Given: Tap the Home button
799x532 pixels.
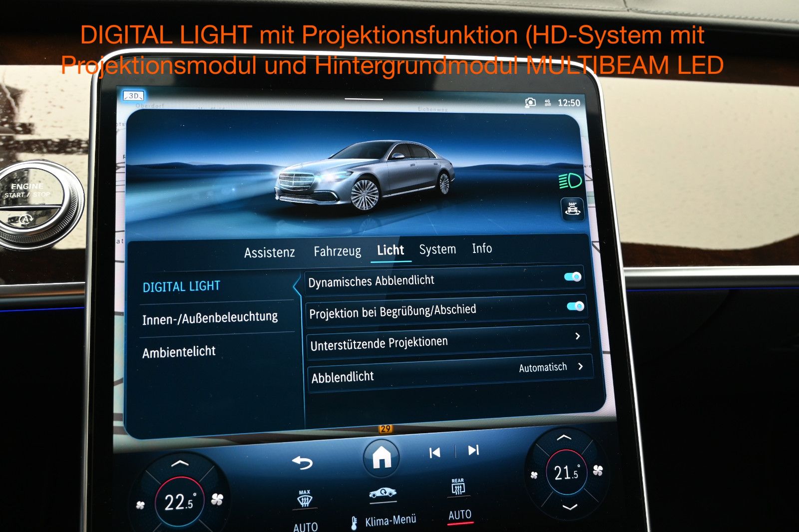Looking at the screenshot, I should (x=382, y=457).
